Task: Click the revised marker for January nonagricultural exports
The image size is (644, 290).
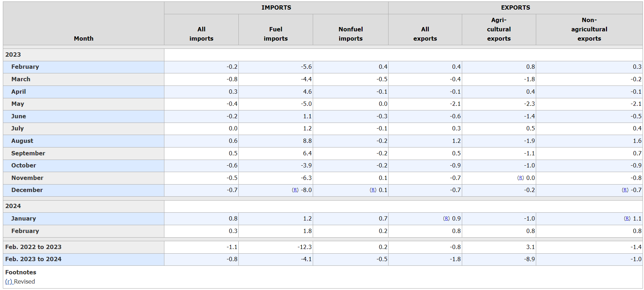Action: [x=627, y=218]
